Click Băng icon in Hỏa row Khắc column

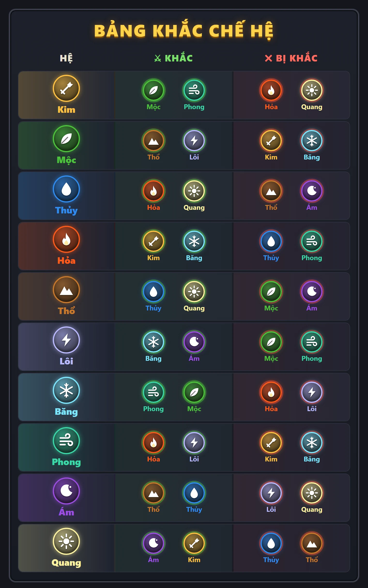(194, 241)
